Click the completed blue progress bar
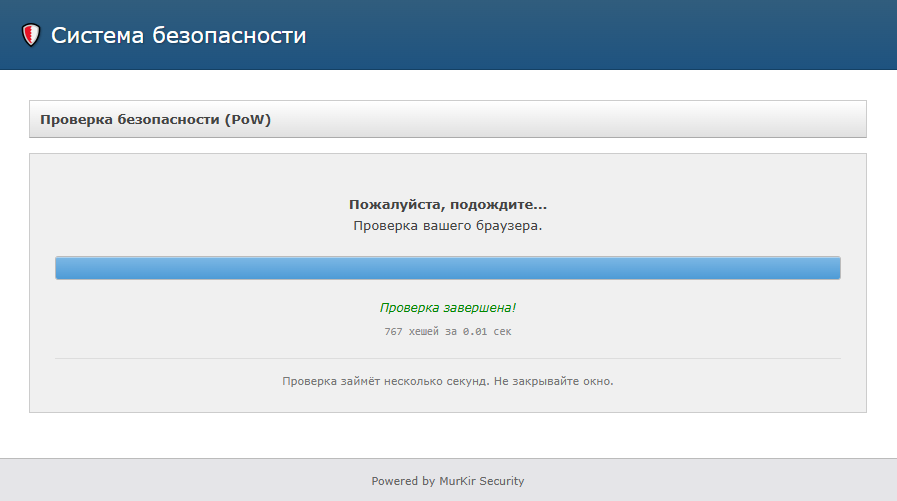This screenshot has height=501, width=897. [x=448, y=268]
